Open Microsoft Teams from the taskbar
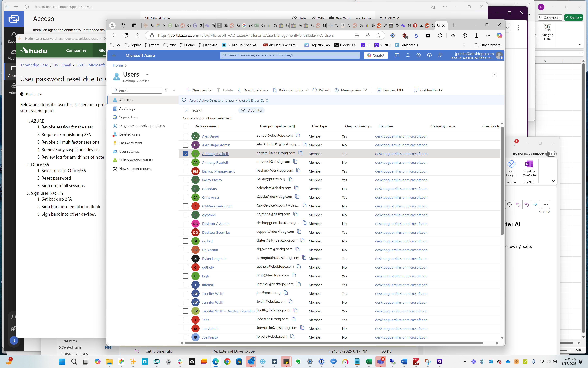Viewport: 588px width, 368px height. 381,362
